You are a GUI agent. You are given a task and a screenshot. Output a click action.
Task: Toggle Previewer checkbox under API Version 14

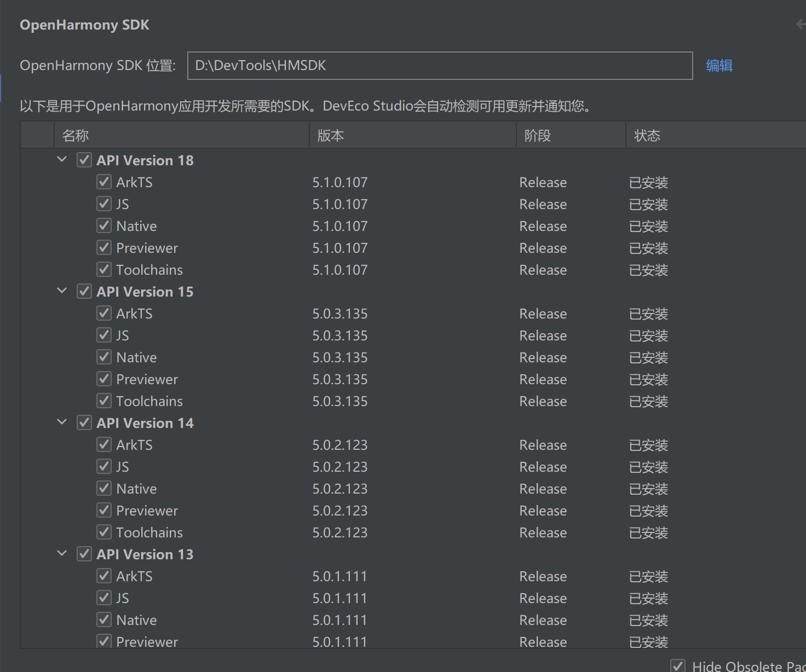tap(104, 510)
